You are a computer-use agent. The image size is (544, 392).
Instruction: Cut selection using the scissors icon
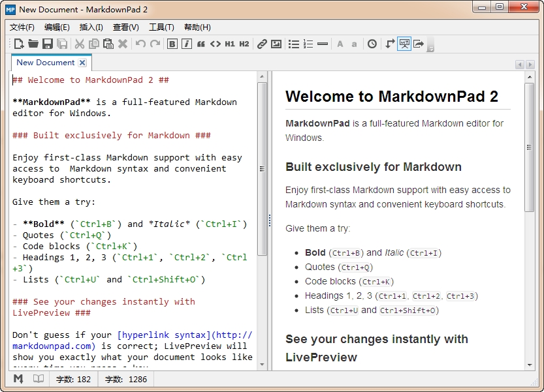pyautogui.click(x=80, y=44)
